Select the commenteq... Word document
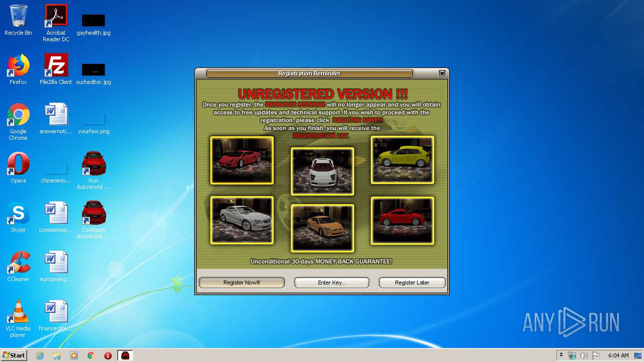 56,217
